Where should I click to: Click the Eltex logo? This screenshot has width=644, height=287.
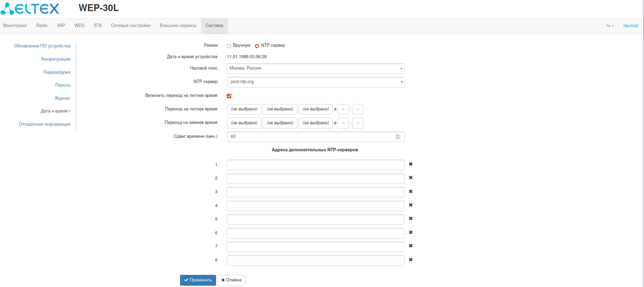tap(30, 8)
